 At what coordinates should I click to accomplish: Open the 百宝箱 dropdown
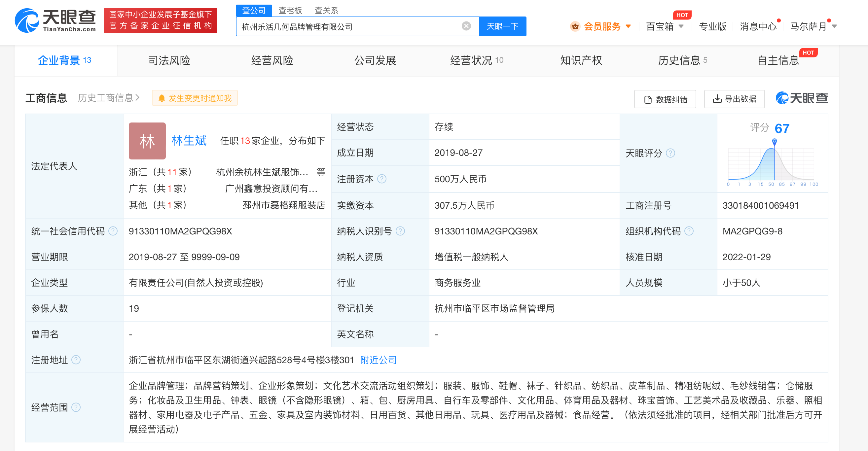[x=681, y=26]
